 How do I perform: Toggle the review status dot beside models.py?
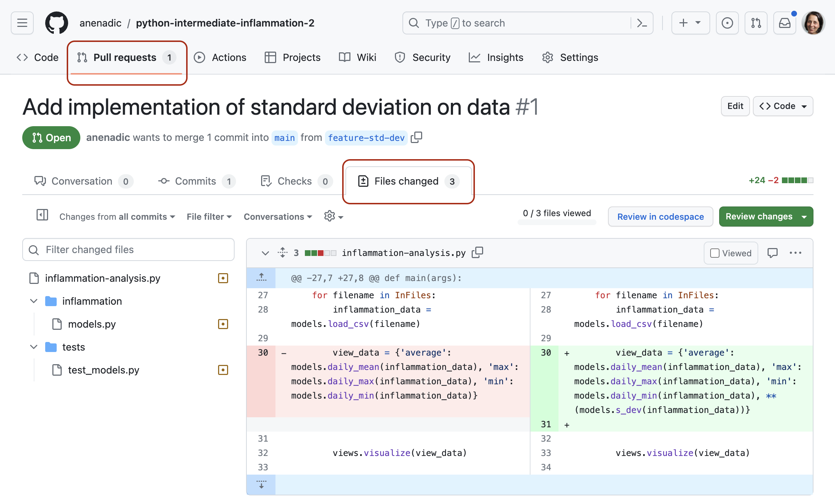pyautogui.click(x=223, y=324)
